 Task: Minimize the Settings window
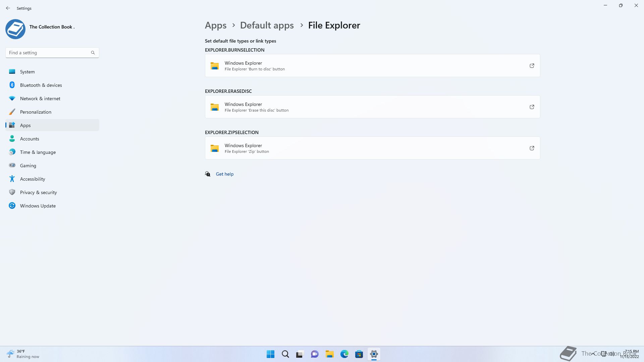[x=605, y=5]
